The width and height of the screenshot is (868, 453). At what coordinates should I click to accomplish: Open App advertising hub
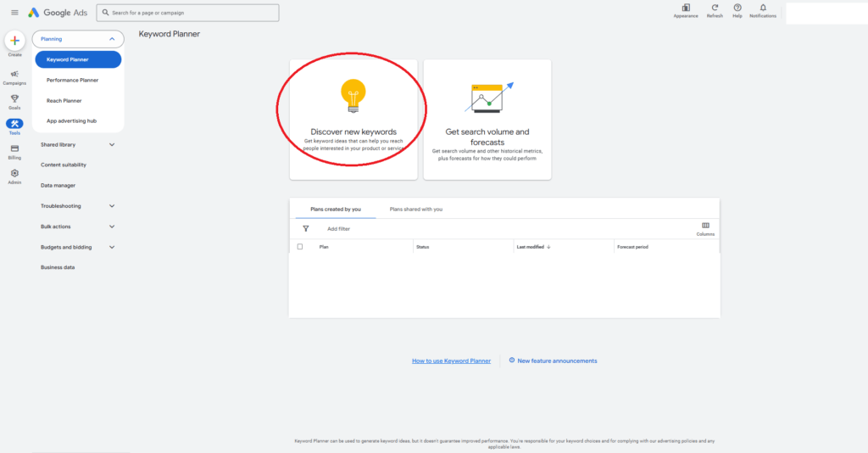pos(71,120)
